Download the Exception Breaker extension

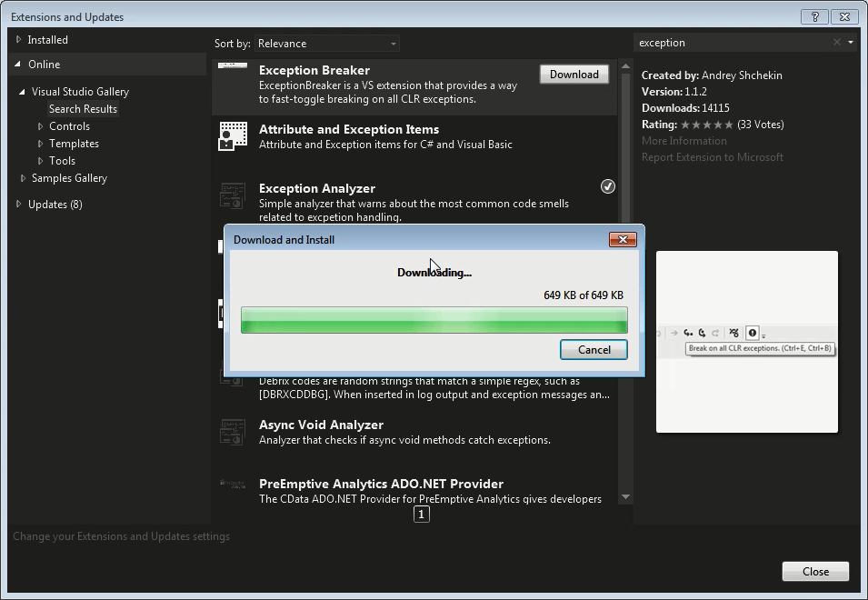574,75
